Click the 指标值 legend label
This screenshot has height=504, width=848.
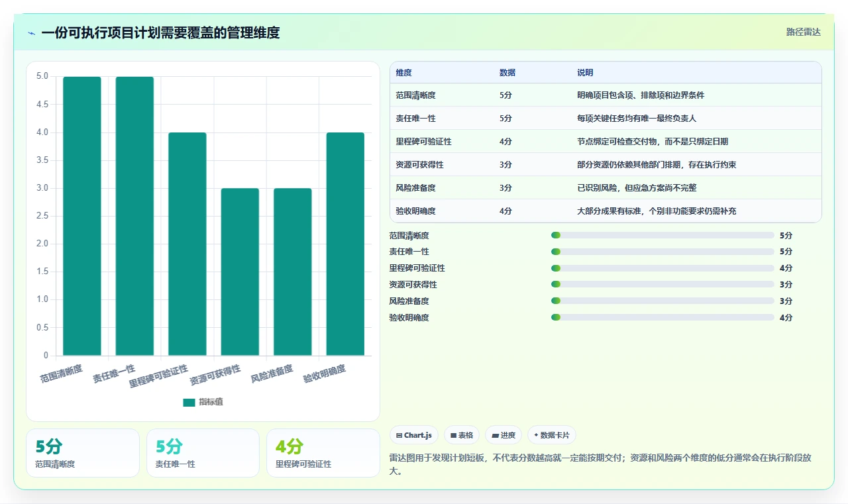pos(211,402)
